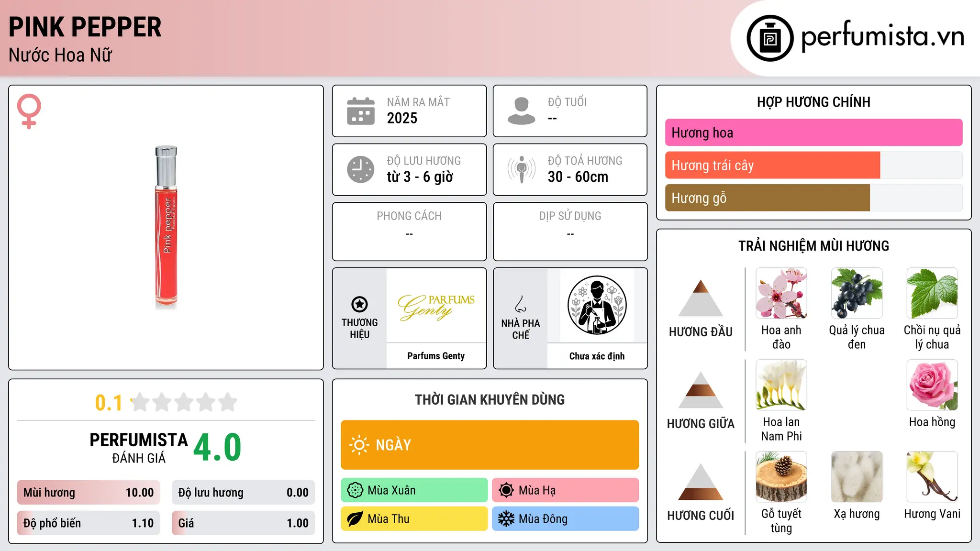The height and width of the screenshot is (551, 980).
Task: Open the Parfums Genty brand name link
Action: [436, 356]
